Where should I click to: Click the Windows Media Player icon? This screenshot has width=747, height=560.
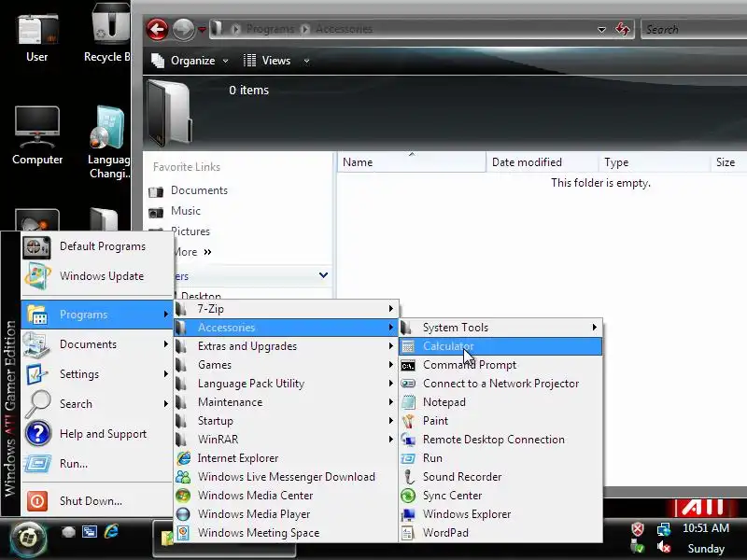183,514
